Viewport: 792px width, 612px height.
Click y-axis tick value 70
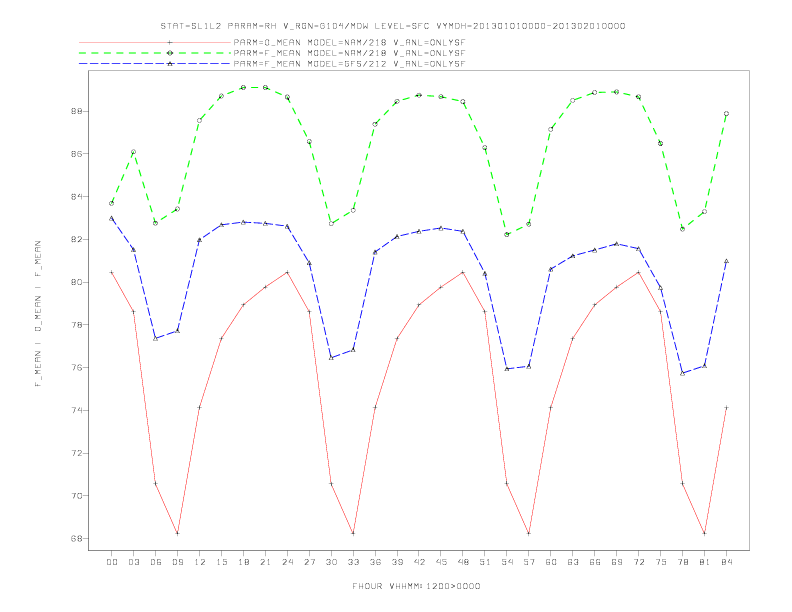(76, 496)
